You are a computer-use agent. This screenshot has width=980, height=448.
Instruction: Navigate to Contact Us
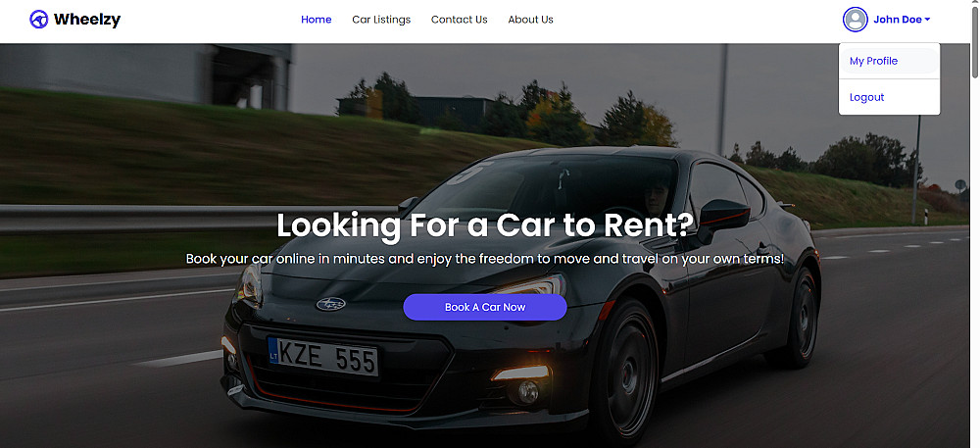click(x=460, y=20)
